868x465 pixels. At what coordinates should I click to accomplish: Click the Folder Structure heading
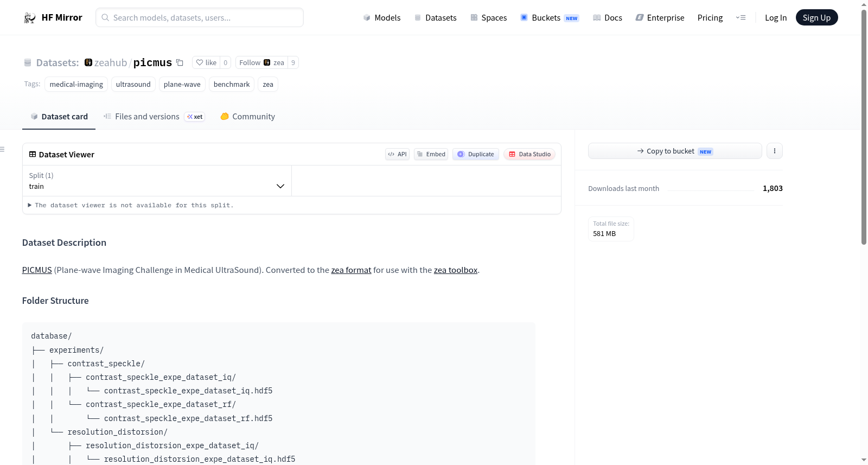[55, 301]
